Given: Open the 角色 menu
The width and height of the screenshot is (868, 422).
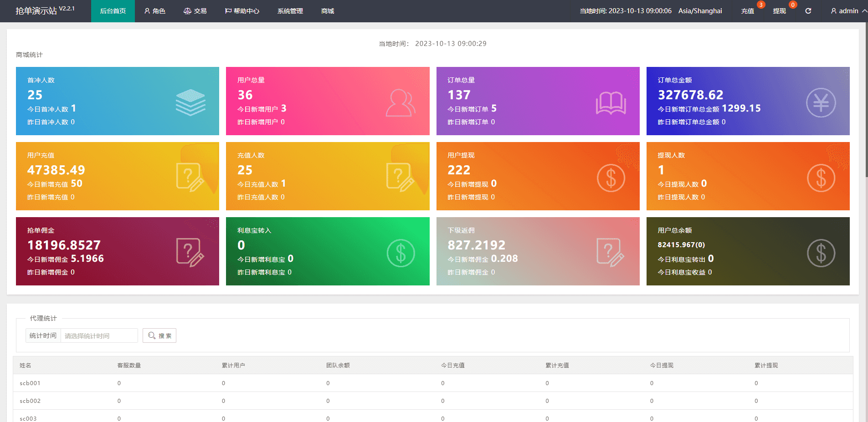Looking at the screenshot, I should (x=155, y=11).
